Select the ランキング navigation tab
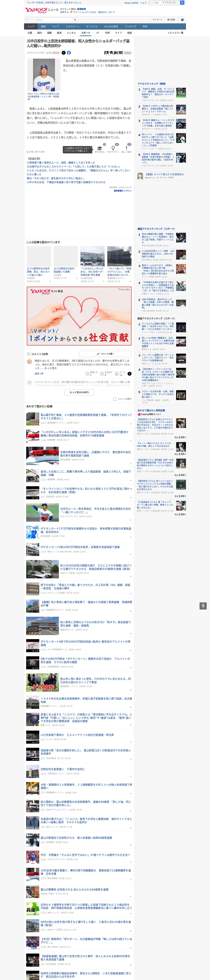The height and width of the screenshot is (980, 210). pyautogui.click(x=130, y=27)
